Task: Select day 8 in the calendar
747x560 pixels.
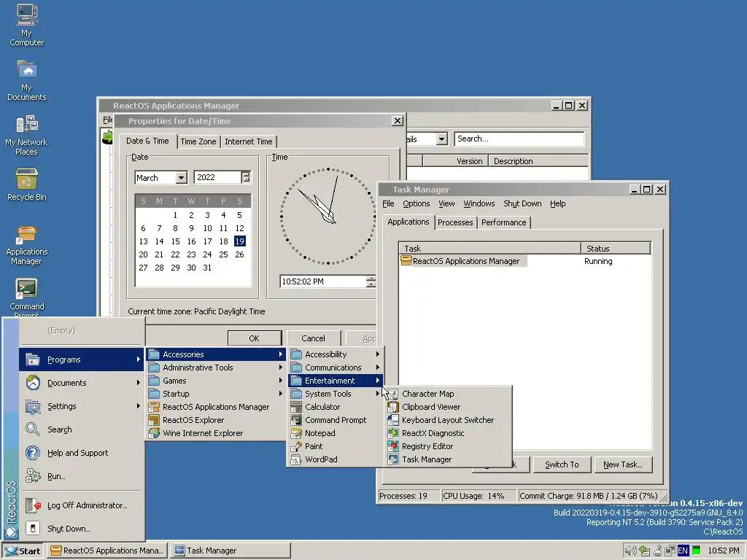Action: 175,228
